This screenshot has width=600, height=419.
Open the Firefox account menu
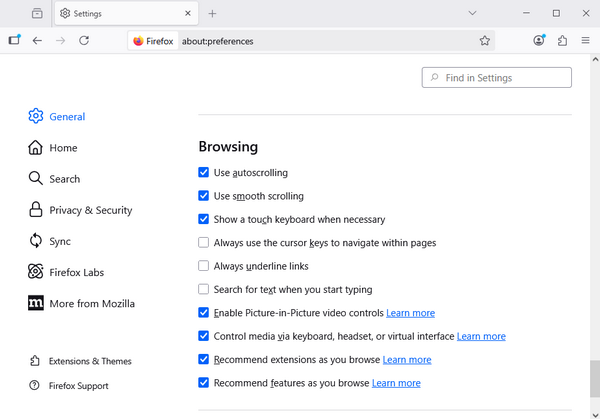point(539,41)
